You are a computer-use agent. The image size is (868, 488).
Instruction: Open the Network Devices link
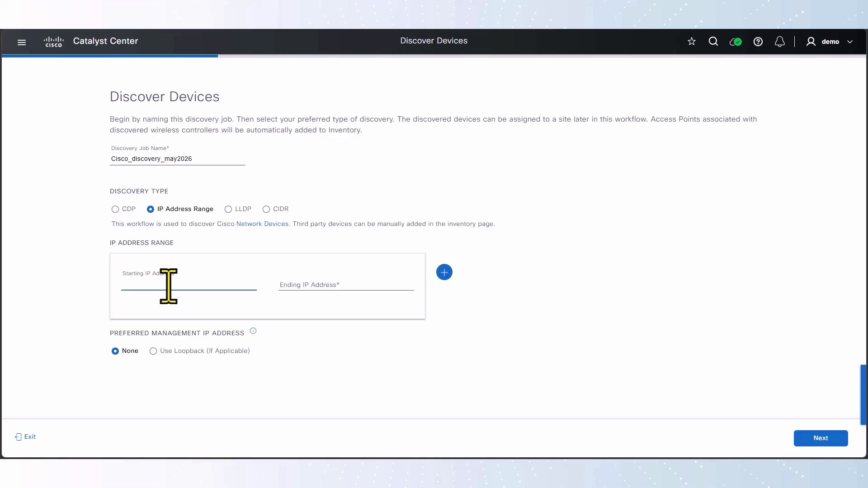pyautogui.click(x=262, y=224)
